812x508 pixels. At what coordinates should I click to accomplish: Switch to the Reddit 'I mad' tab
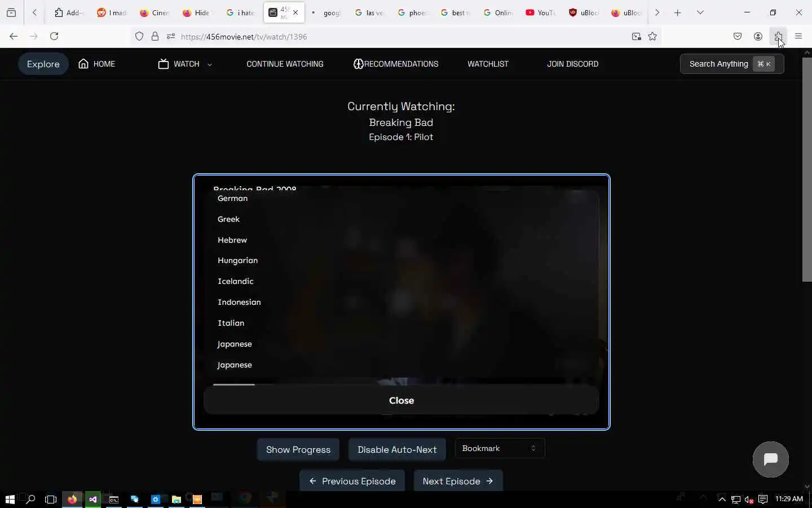coord(111,12)
